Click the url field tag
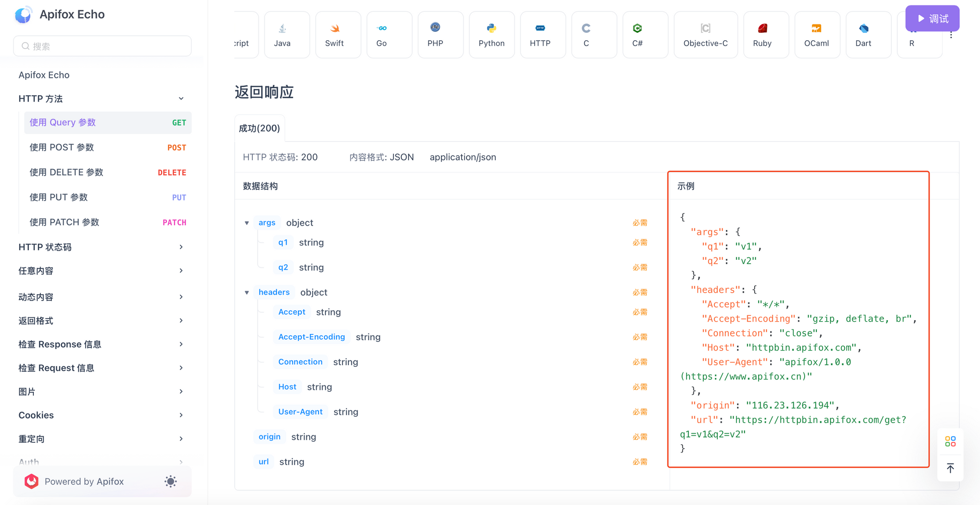The height and width of the screenshot is (505, 980). click(264, 462)
